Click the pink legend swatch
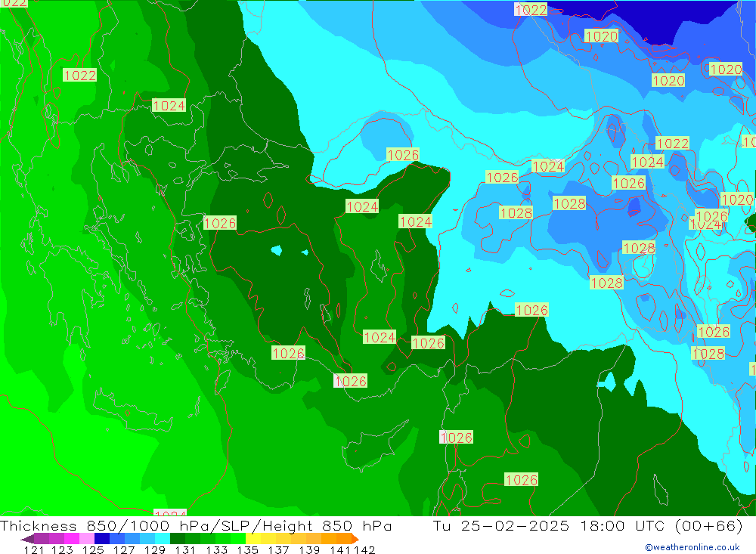 coord(87,539)
